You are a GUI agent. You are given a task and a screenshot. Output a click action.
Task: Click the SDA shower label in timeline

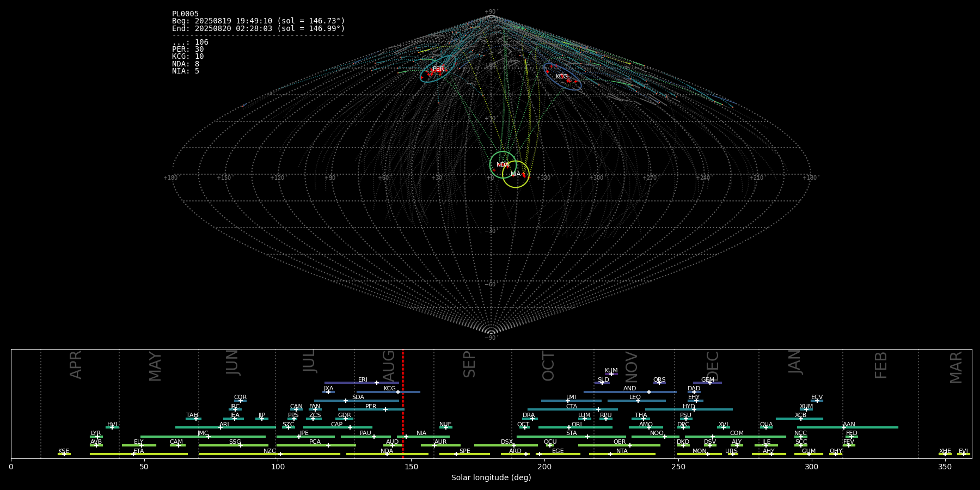point(358,397)
